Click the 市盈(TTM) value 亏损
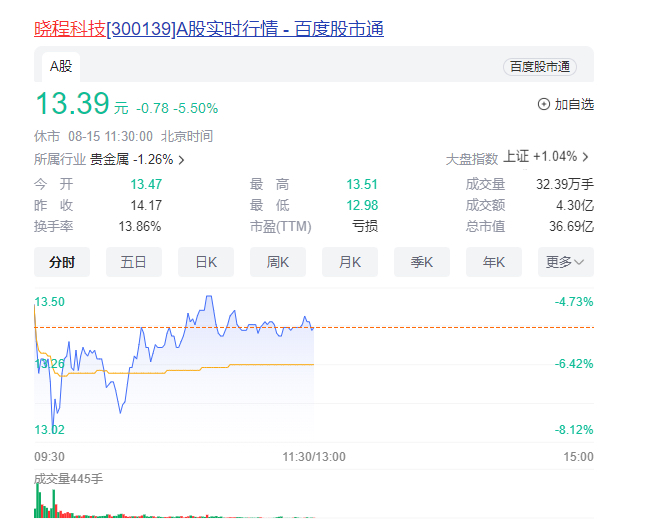 (x=365, y=226)
